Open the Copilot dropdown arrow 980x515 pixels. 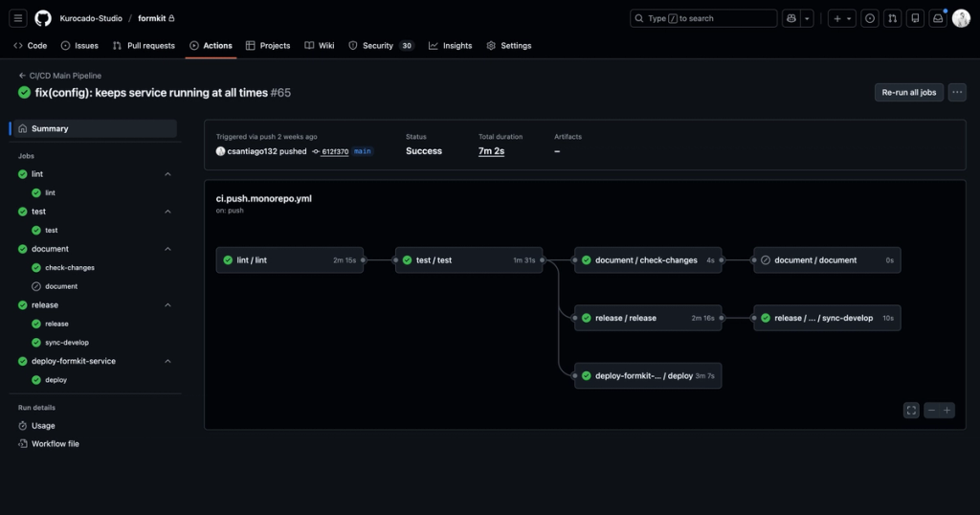pos(807,19)
